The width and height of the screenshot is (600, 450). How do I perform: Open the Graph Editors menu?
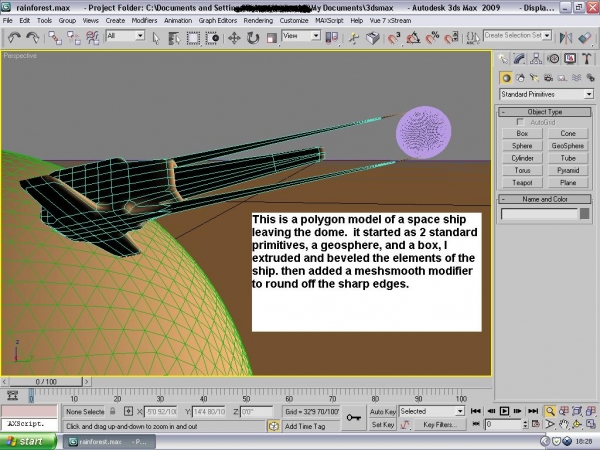coord(218,21)
